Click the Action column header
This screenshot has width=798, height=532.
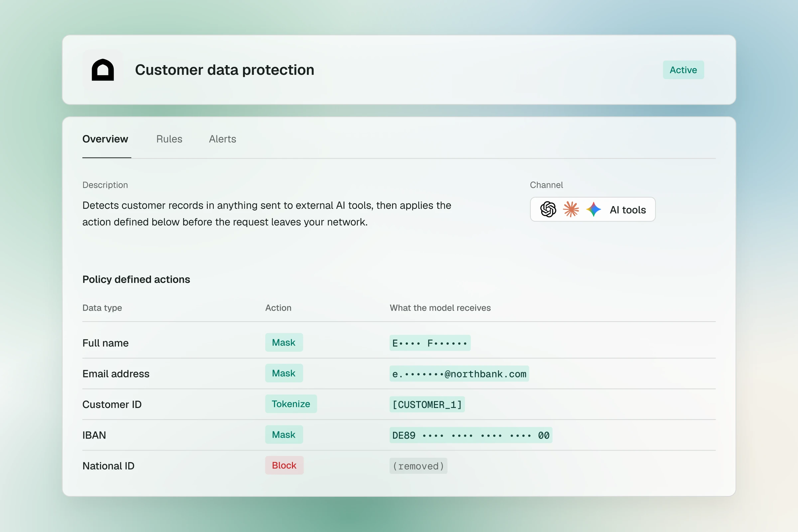[278, 308]
